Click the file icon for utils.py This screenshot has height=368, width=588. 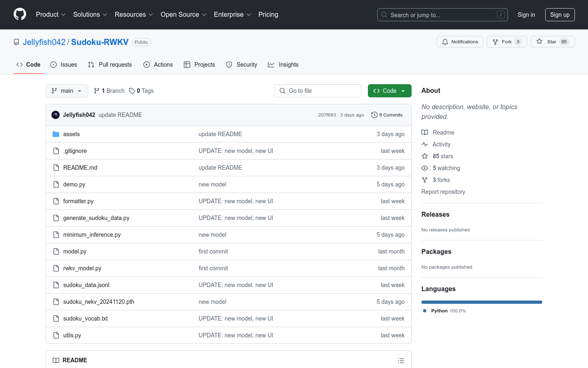tap(56, 335)
